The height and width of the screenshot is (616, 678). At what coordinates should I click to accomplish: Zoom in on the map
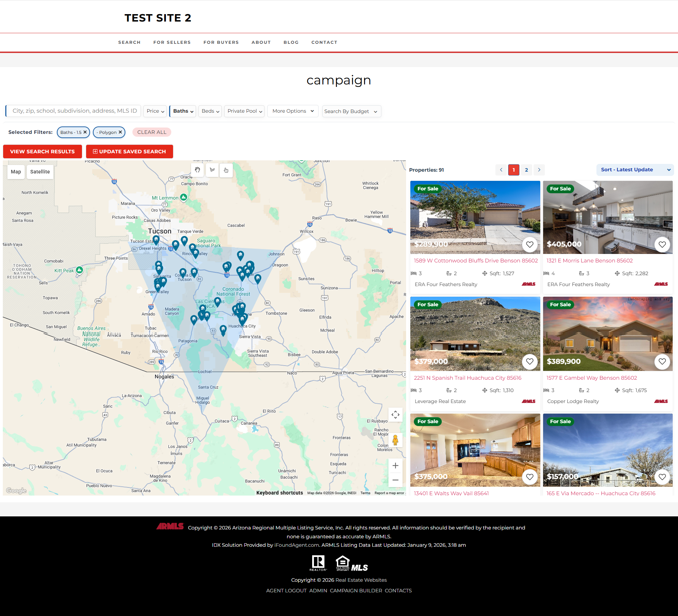(395, 466)
